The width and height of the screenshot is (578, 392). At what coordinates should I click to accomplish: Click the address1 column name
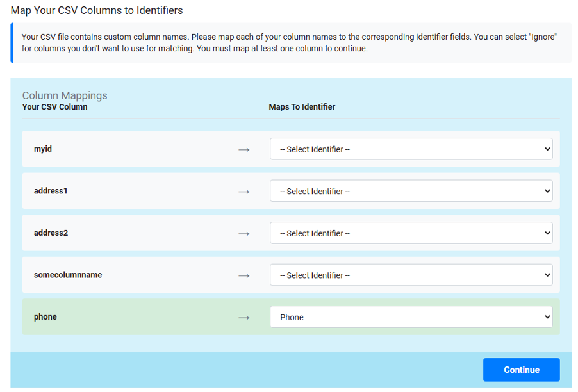51,190
